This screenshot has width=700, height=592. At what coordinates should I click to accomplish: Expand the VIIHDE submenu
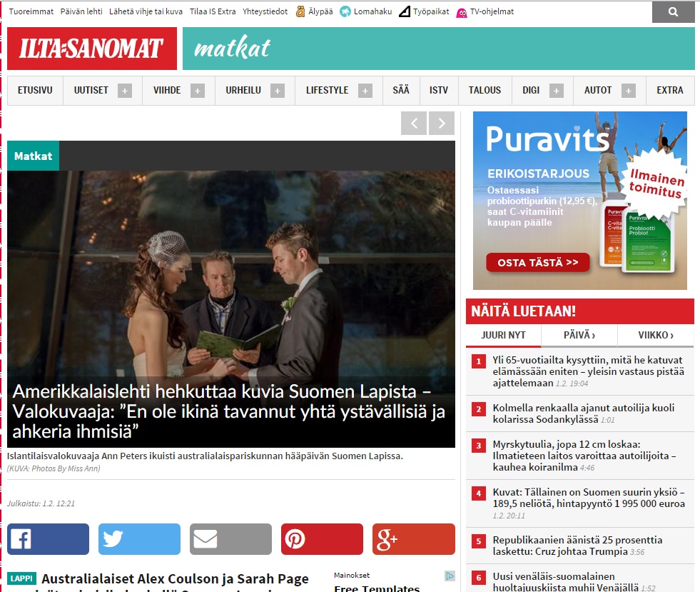(x=200, y=91)
